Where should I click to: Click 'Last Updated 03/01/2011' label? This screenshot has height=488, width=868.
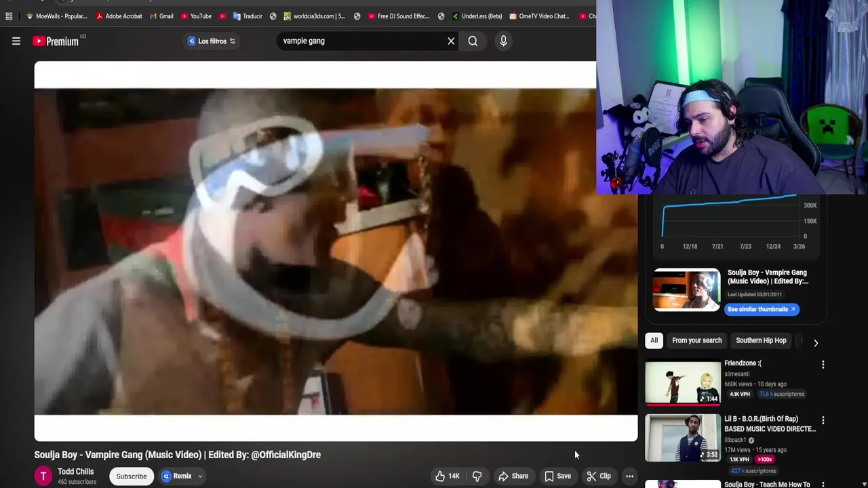pos(755,294)
